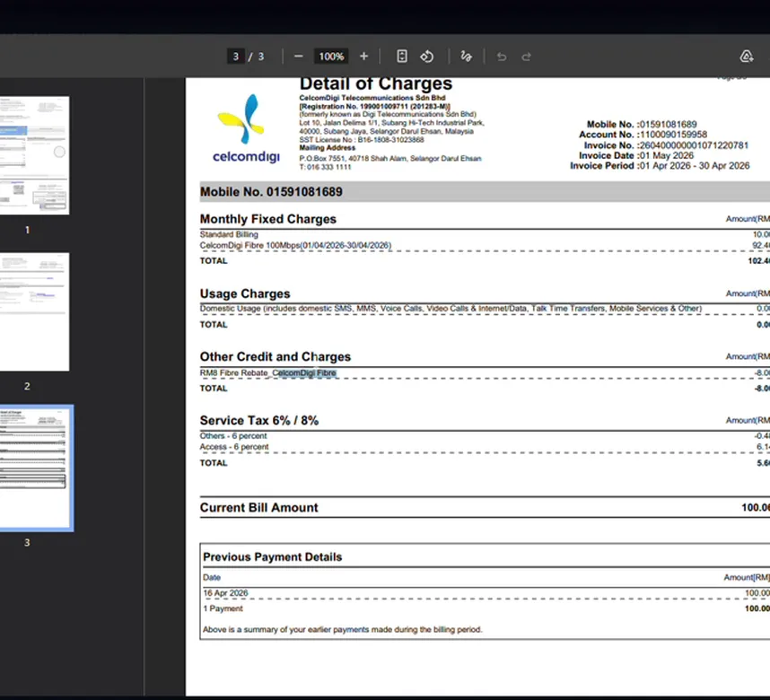Click the "Above is a summary" note text
Viewport: 770px width, 700px height.
(342, 630)
